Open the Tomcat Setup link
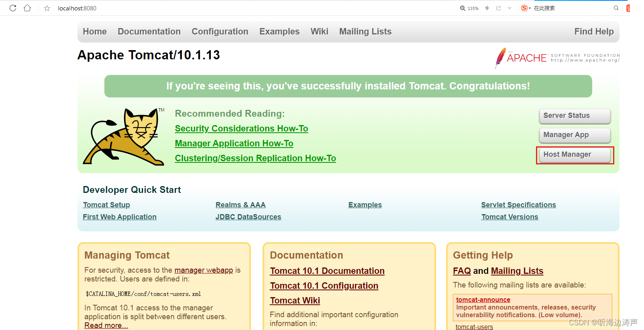The width and height of the screenshot is (644, 330). [x=106, y=204]
